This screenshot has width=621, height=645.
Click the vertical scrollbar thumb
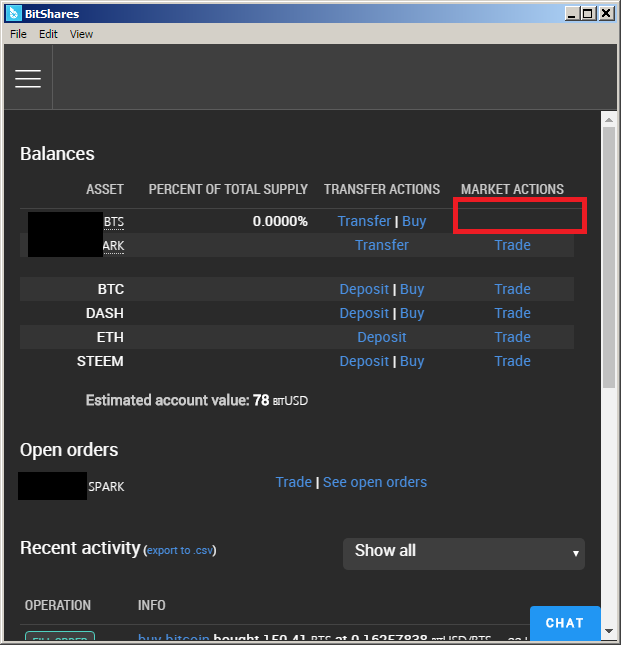click(x=609, y=257)
